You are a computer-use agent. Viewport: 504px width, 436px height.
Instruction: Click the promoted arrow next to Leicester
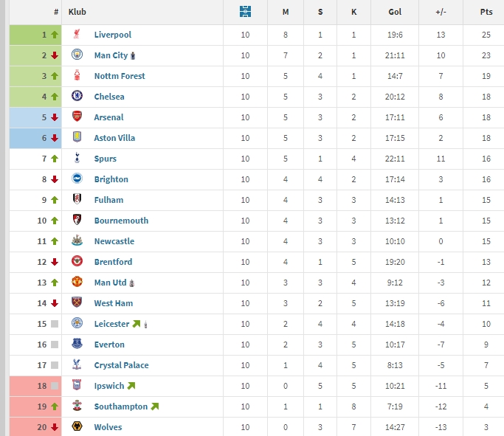tap(137, 324)
